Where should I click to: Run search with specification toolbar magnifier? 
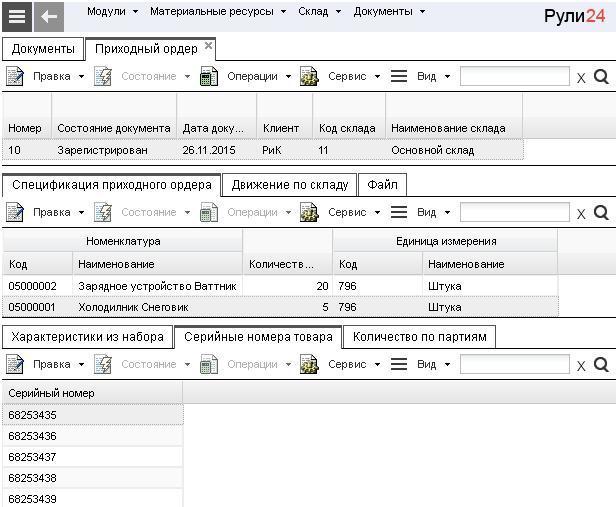pyautogui.click(x=601, y=213)
